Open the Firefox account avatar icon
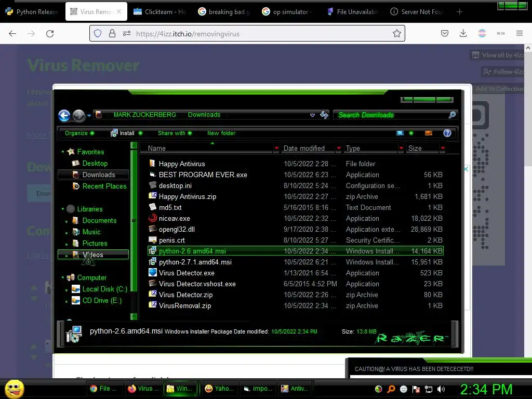 (482, 33)
